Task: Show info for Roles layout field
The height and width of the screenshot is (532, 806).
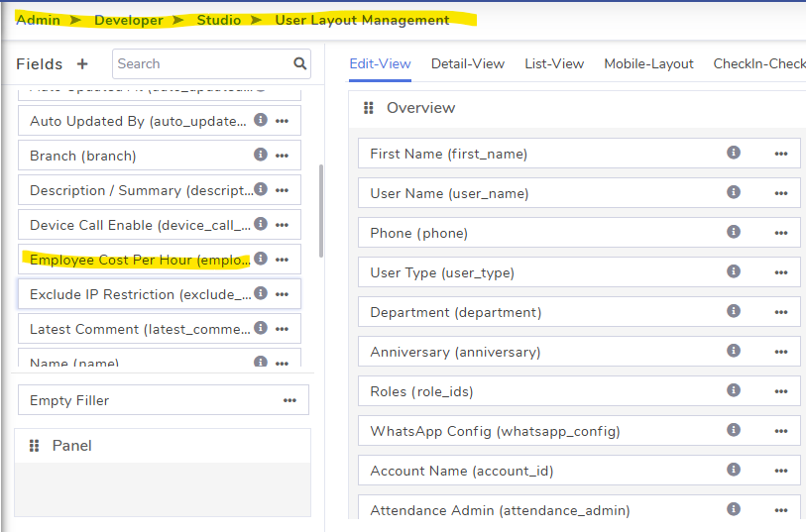Action: point(734,390)
